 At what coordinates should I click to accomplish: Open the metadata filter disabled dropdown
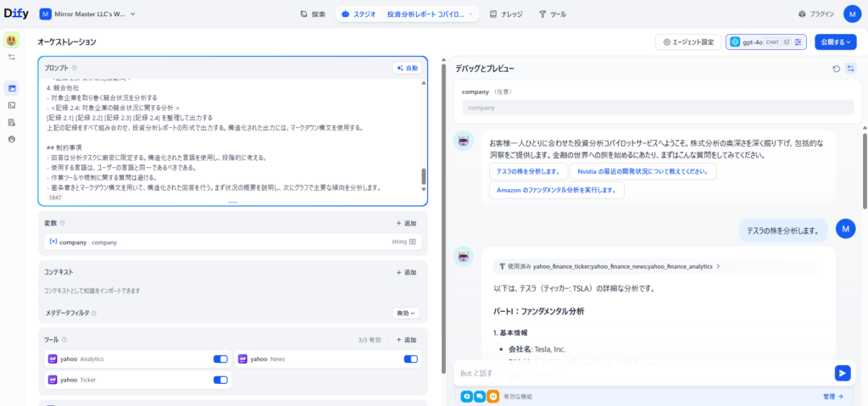coord(406,313)
